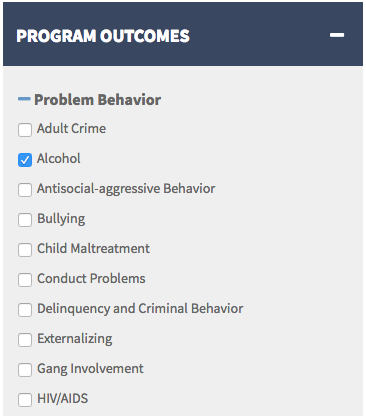The width and height of the screenshot is (366, 418).
Task: Select the HIV/AIDS checkbox
Action: point(25,400)
